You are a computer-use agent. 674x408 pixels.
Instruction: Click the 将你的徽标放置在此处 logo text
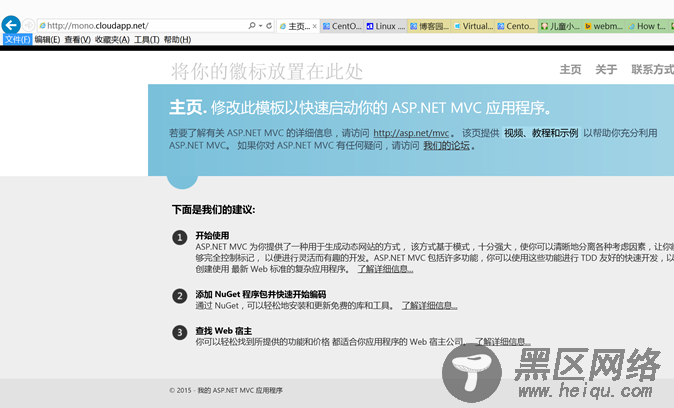coord(267,71)
